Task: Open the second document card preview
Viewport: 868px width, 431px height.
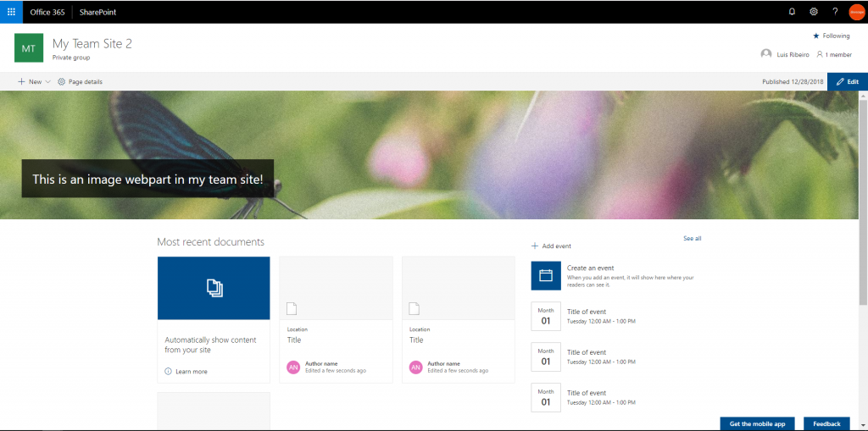Action: (x=459, y=288)
